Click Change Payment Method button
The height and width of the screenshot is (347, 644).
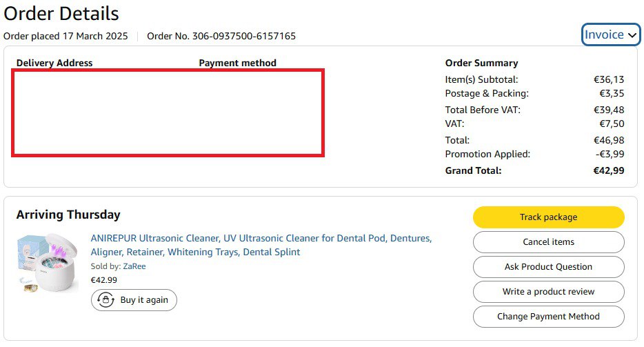tap(548, 317)
